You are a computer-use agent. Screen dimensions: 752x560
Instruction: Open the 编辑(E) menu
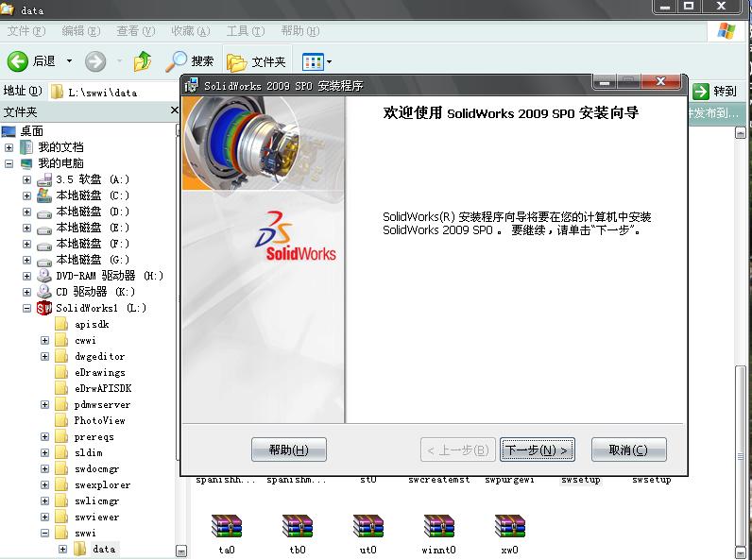pos(81,31)
